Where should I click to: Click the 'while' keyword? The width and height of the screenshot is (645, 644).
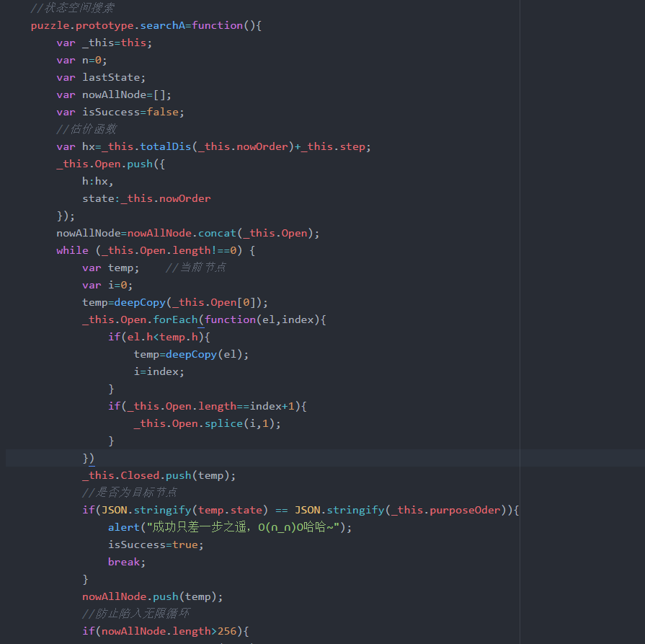point(72,250)
